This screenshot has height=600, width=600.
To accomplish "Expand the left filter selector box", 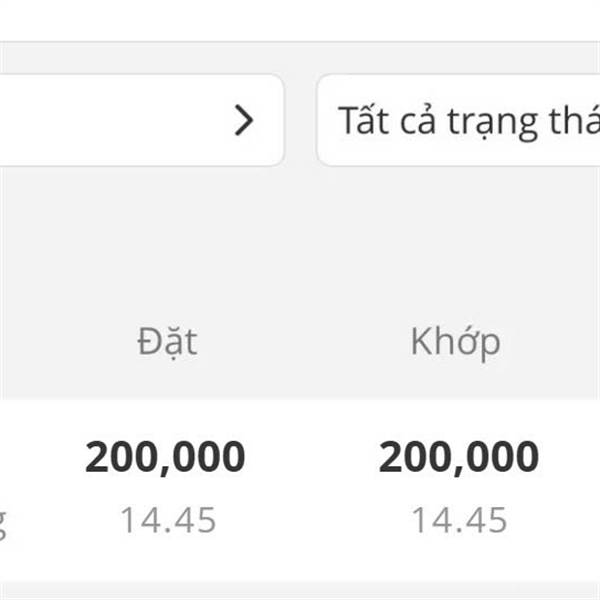I will (x=140, y=121).
